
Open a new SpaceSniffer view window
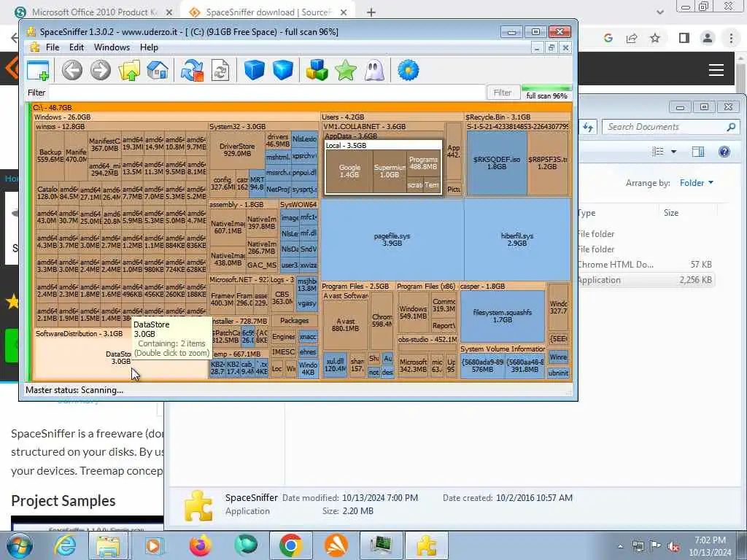click(x=38, y=71)
